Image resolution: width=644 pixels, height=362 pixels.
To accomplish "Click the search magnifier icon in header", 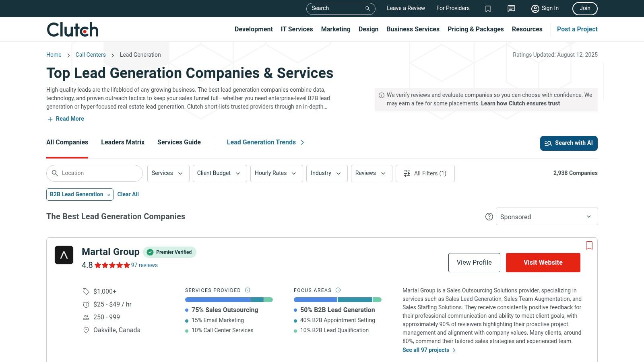I will (x=367, y=8).
